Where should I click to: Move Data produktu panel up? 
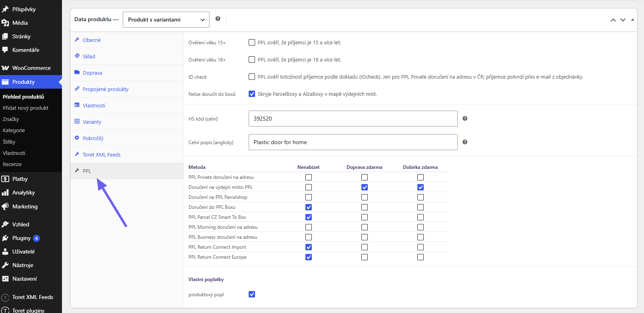613,20
